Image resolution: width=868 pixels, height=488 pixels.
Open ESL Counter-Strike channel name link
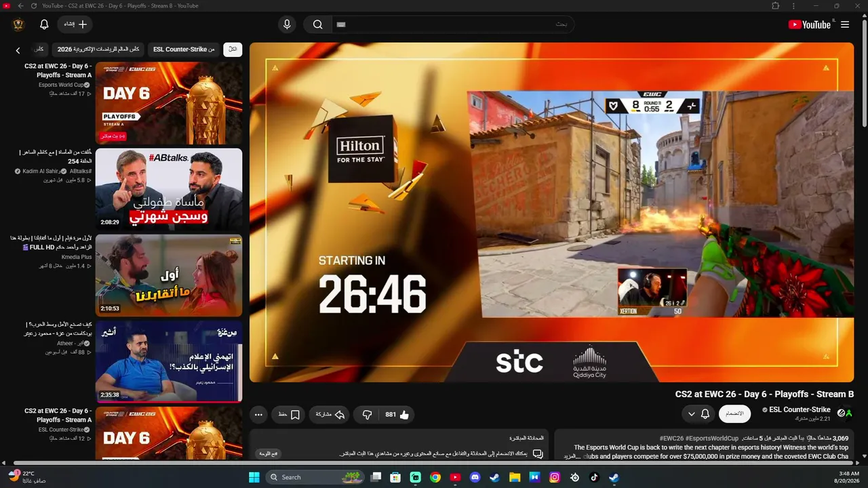click(x=800, y=409)
